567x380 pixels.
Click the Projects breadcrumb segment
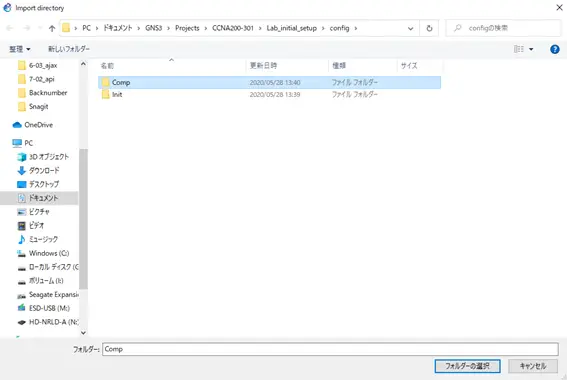pyautogui.click(x=187, y=28)
